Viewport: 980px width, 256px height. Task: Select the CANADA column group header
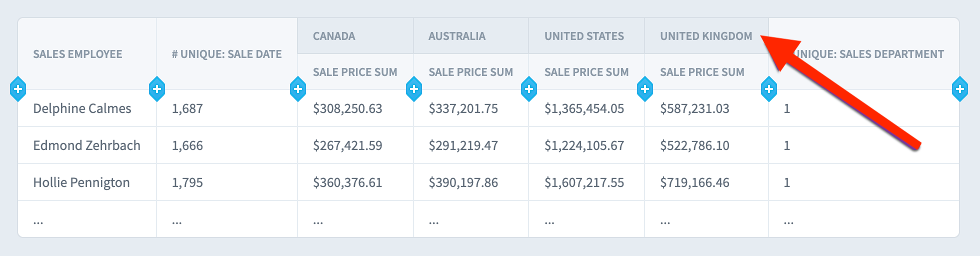(334, 36)
